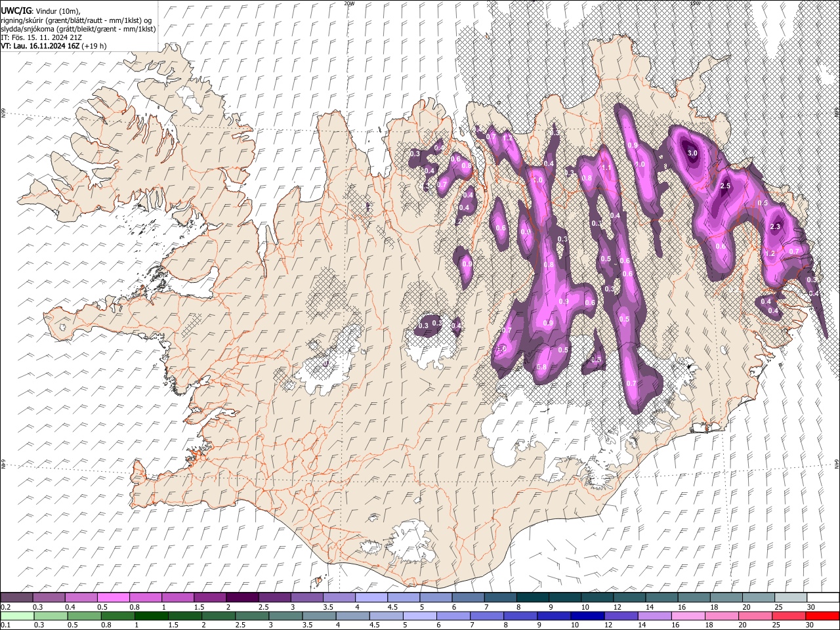840x630 pixels.
Task: Select the 18–20 swatch in bottom legend row
Action: click(721, 616)
